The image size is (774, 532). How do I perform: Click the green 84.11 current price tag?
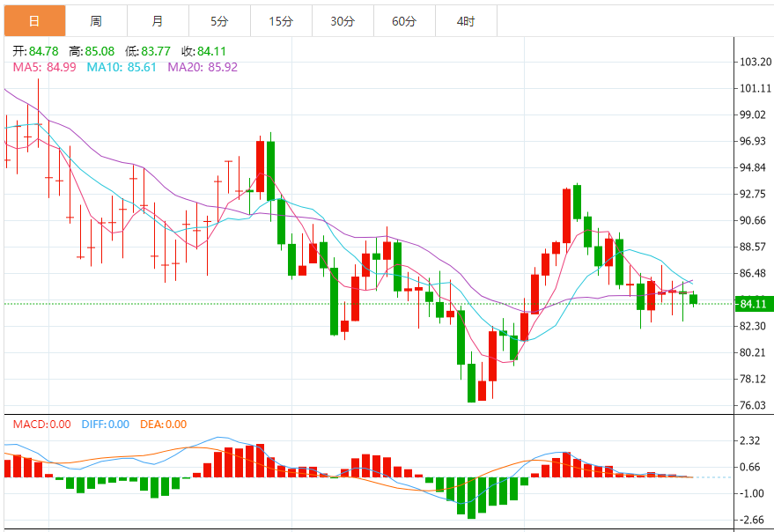point(755,304)
